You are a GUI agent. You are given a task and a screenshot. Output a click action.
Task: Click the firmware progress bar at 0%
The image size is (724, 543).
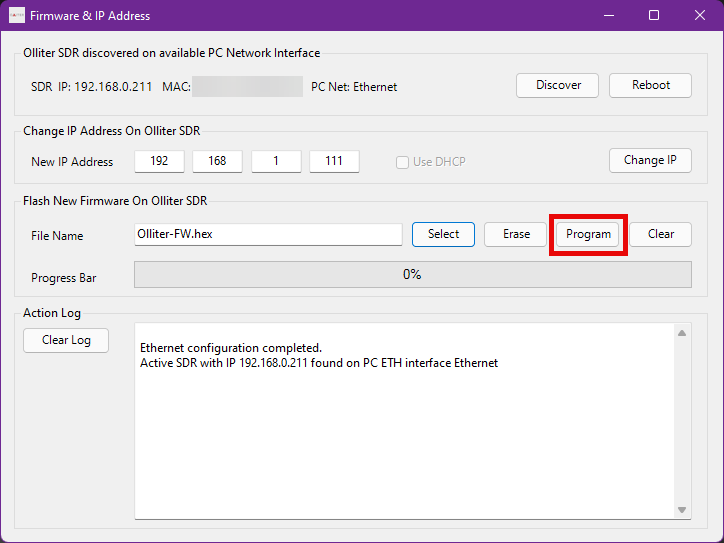click(x=412, y=274)
